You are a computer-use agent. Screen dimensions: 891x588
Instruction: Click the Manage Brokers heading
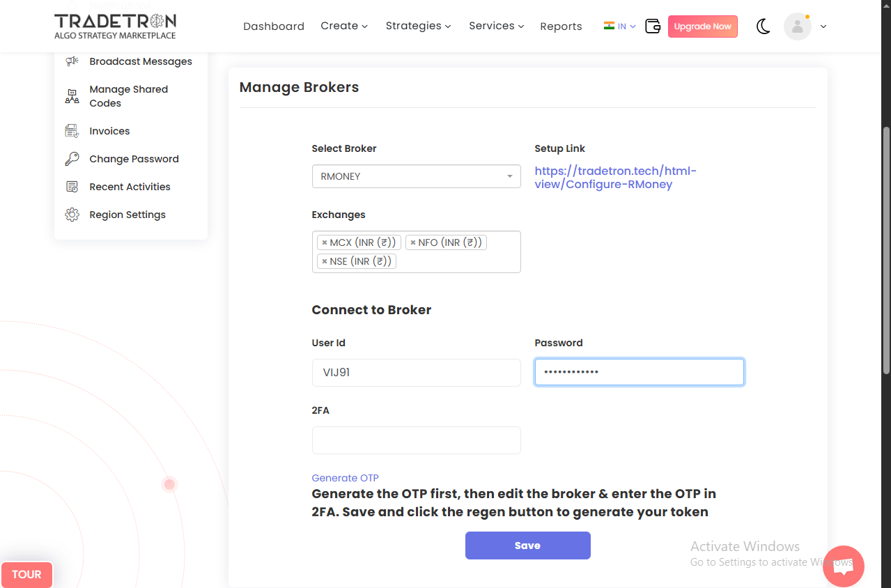pyautogui.click(x=300, y=87)
